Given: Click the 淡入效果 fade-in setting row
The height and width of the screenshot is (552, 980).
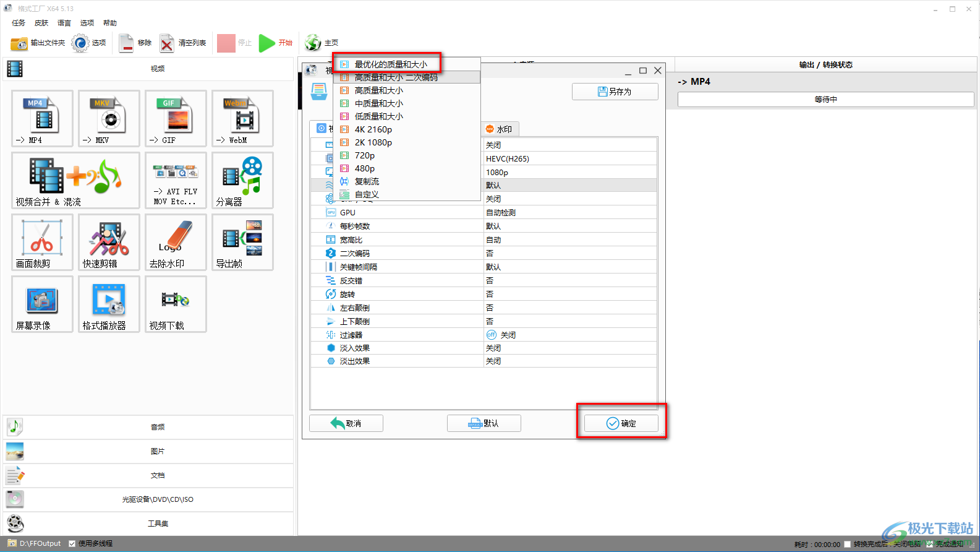Looking at the screenshot, I should pyautogui.click(x=484, y=348).
